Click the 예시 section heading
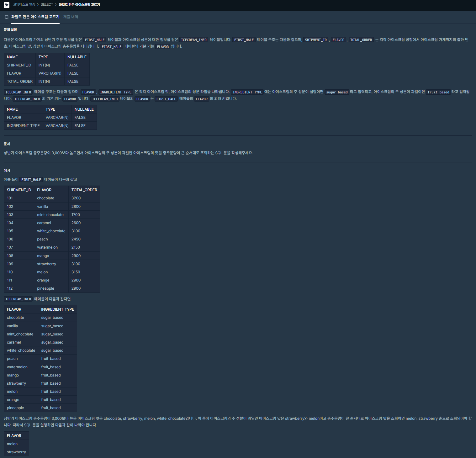The width and height of the screenshot is (476, 458). [7, 171]
